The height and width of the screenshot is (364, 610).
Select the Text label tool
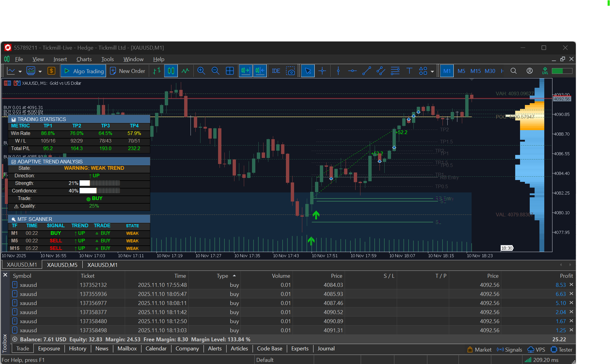409,71
